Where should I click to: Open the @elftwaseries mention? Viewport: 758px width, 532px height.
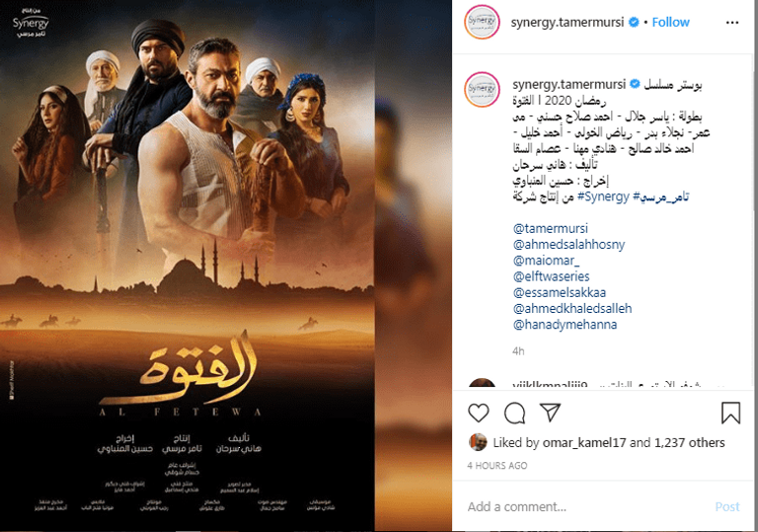click(x=552, y=276)
